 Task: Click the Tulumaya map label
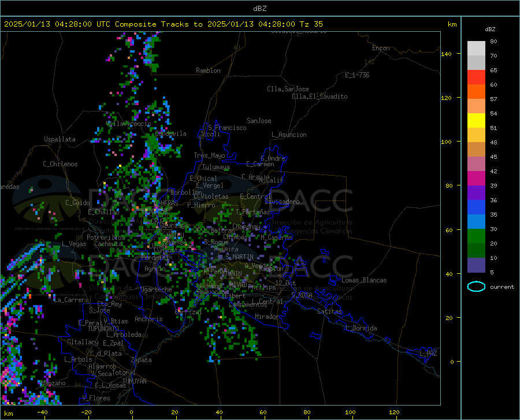[216, 167]
